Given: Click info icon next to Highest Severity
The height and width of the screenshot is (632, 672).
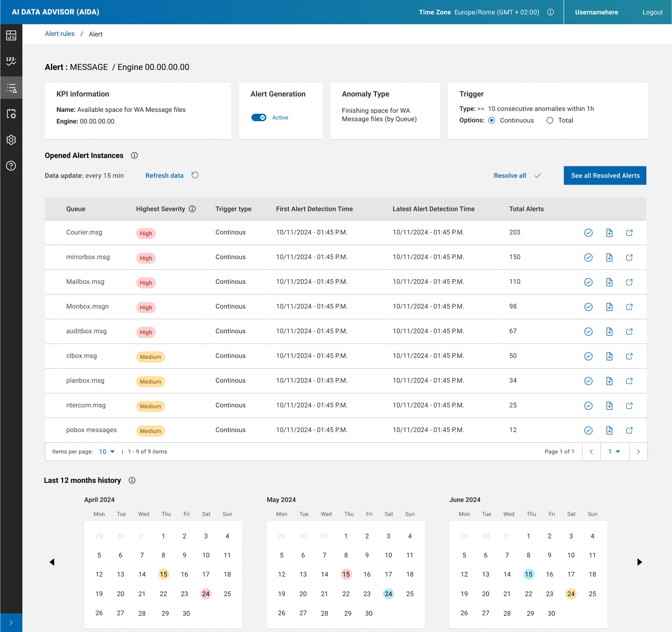Looking at the screenshot, I should tap(192, 209).
